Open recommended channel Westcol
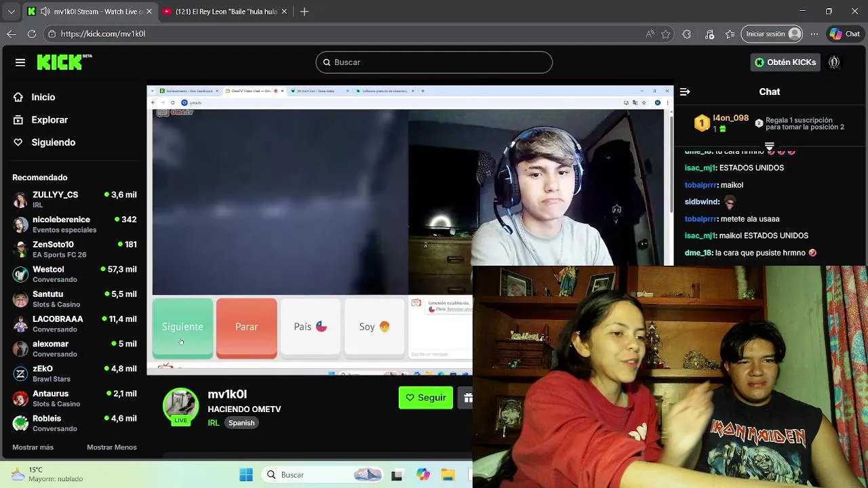This screenshot has height=488, width=868. 75,274
